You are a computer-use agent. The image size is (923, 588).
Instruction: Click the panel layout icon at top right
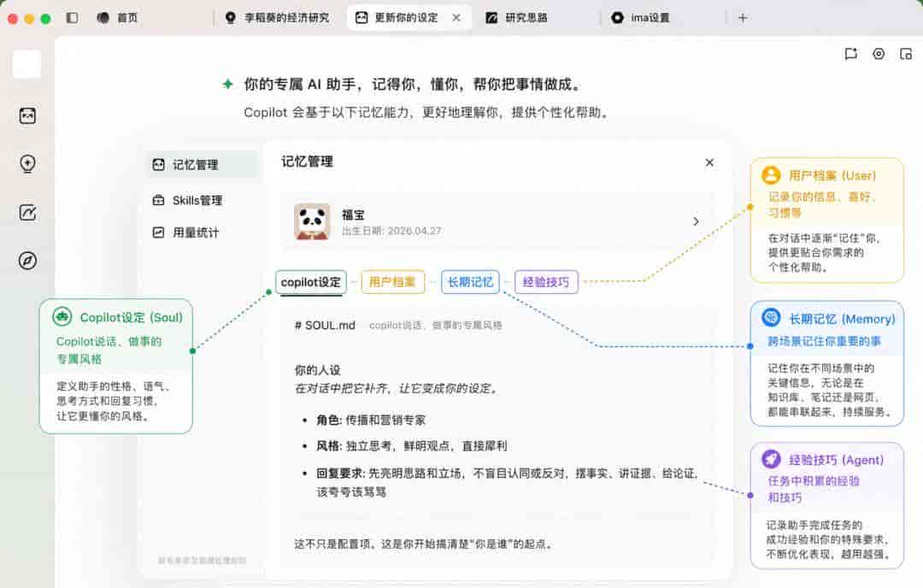pos(906,54)
